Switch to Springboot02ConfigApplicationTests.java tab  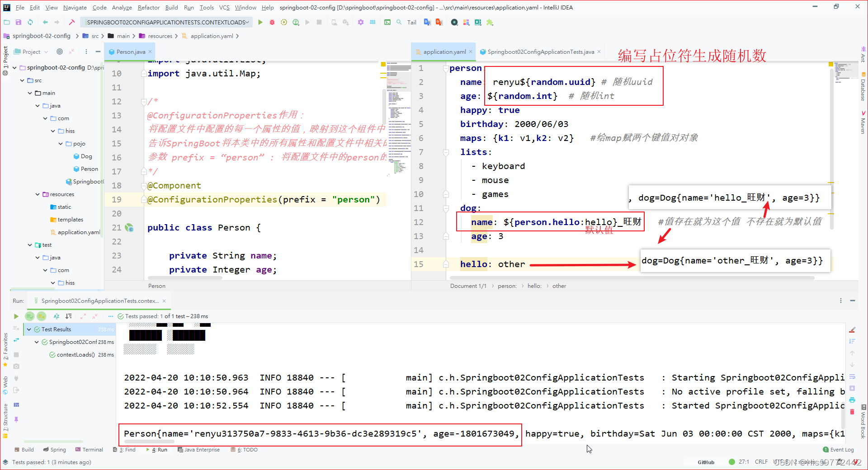[541, 52]
